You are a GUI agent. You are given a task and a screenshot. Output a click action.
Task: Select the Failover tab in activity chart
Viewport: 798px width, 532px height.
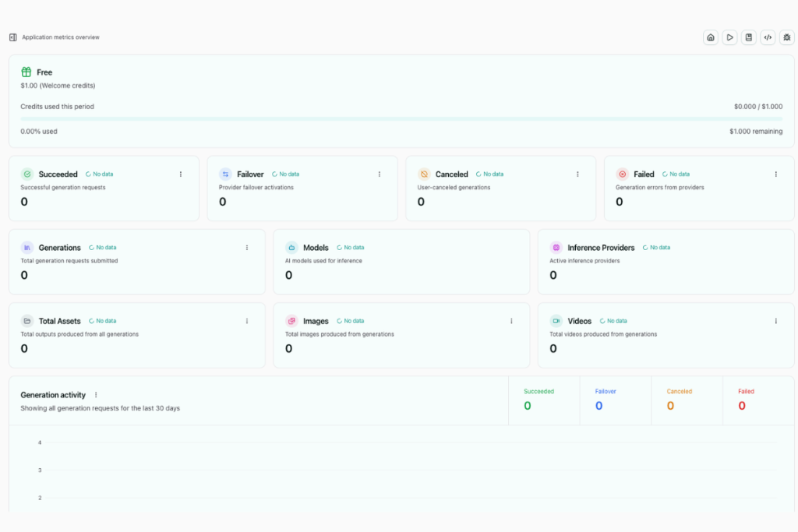coord(616,400)
